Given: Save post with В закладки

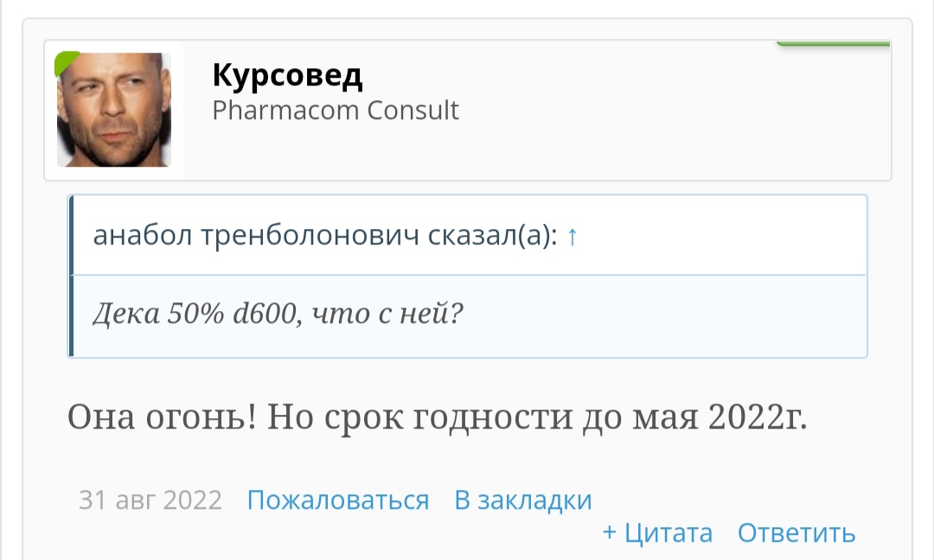Looking at the screenshot, I should pos(522,500).
